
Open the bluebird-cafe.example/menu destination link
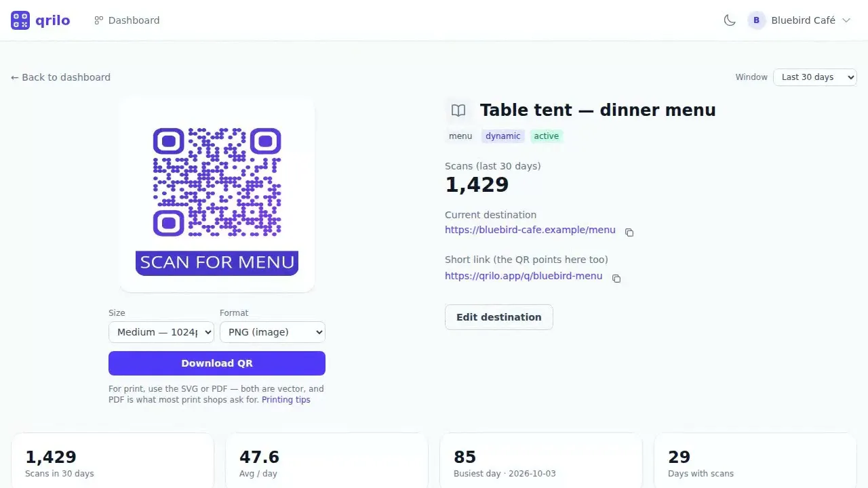point(530,230)
